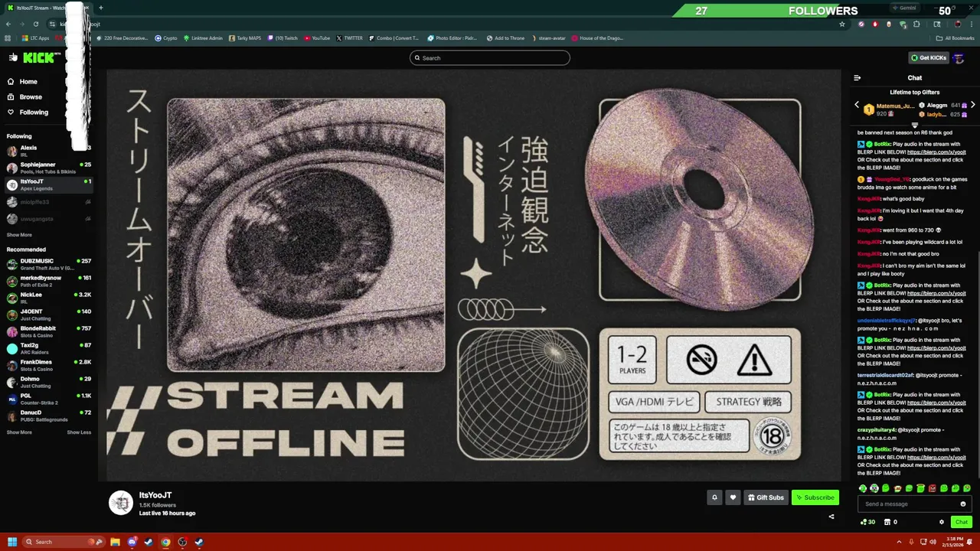Pick the first quick emote in chat
The image size is (980, 551).
coord(863,488)
